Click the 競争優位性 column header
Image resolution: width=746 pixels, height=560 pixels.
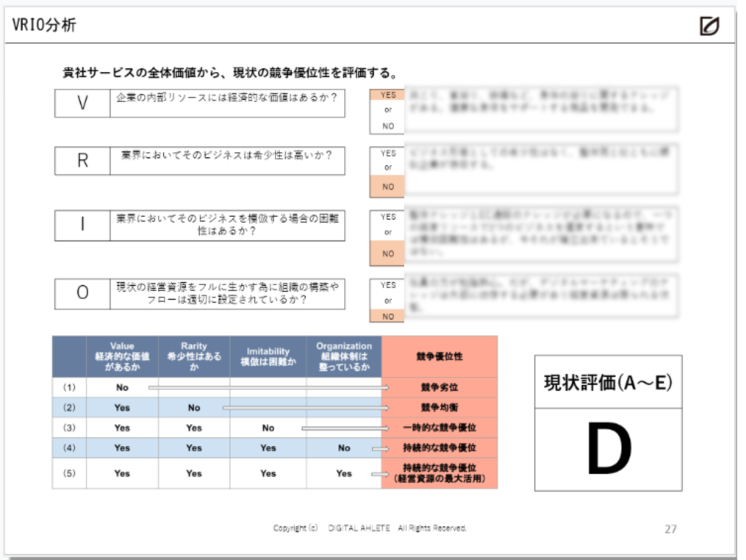pyautogui.click(x=439, y=356)
